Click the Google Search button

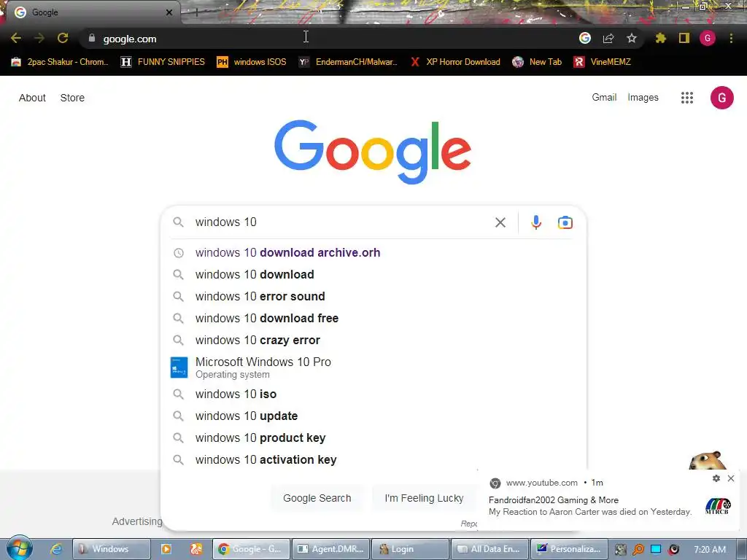[x=317, y=498]
